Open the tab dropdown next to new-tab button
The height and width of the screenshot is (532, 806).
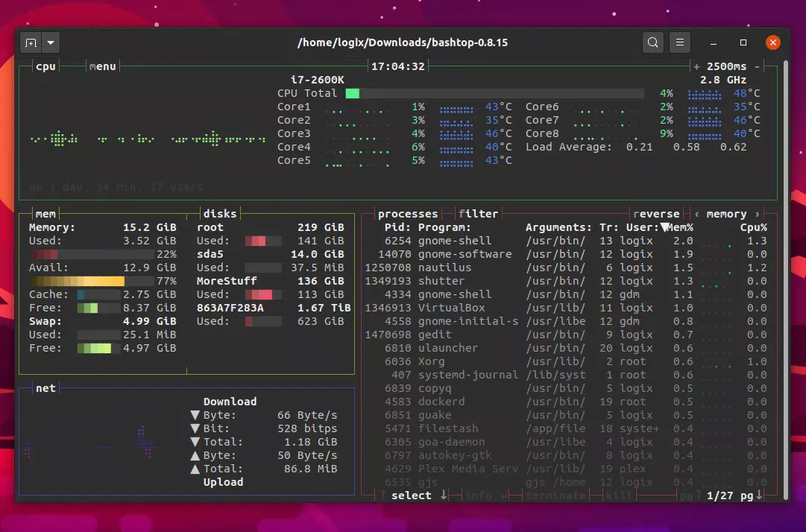(x=50, y=42)
